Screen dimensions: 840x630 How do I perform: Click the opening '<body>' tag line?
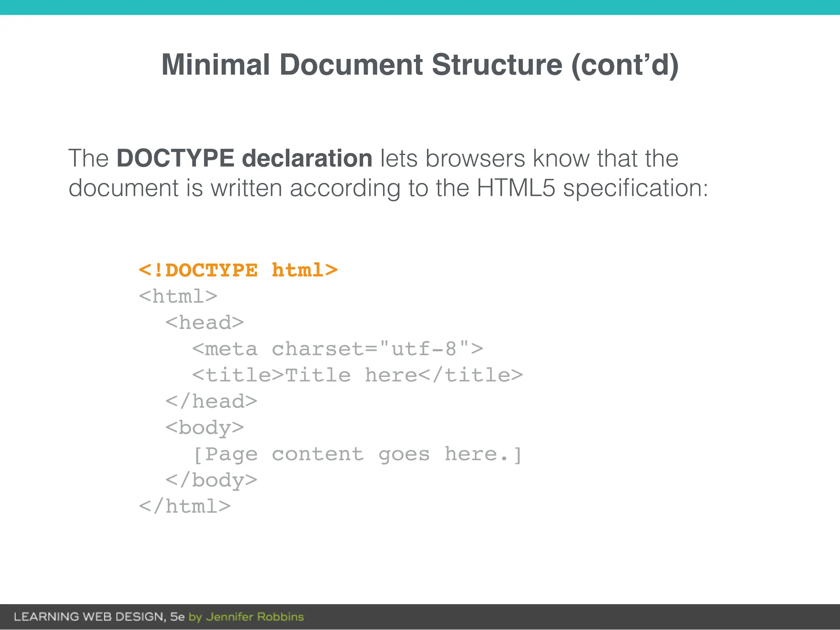tap(205, 428)
